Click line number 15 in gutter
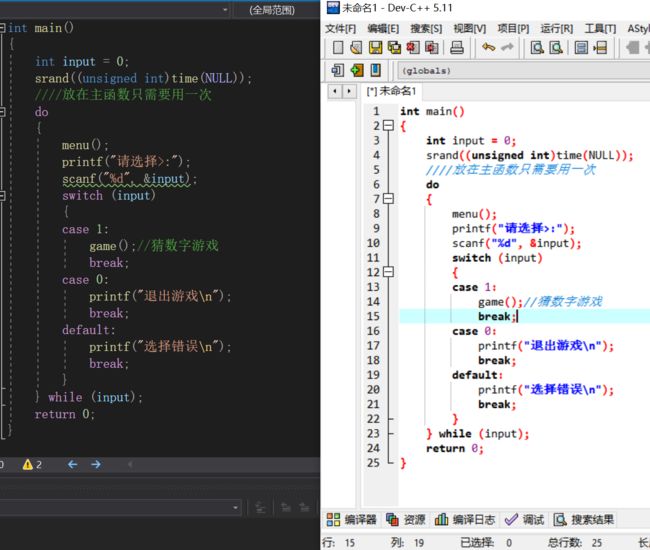Viewport: 650px width, 550px height. pyautogui.click(x=373, y=316)
